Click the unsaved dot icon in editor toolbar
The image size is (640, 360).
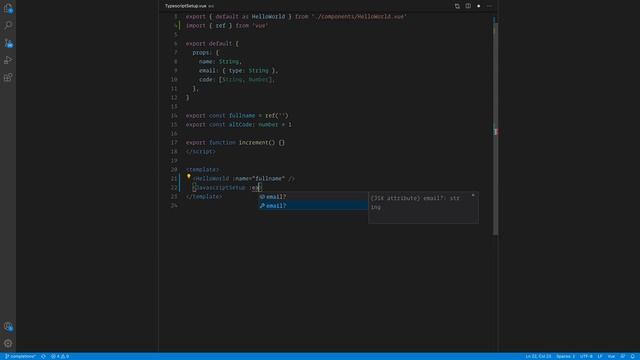pyautogui.click(x=478, y=6)
